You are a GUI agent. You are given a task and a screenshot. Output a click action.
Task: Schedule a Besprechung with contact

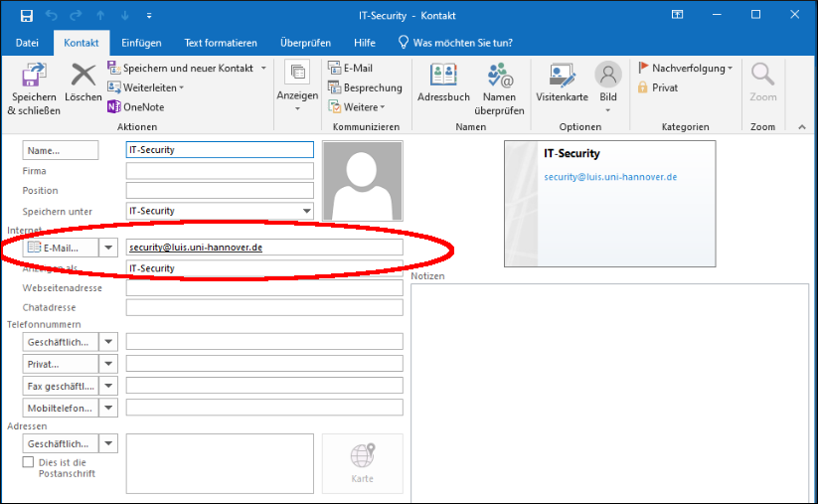(x=365, y=87)
